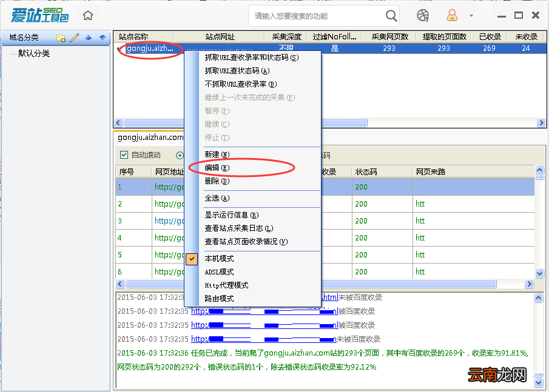549x392 pixels.
Task: Select 编辑 from context menu
Action: pos(217,167)
